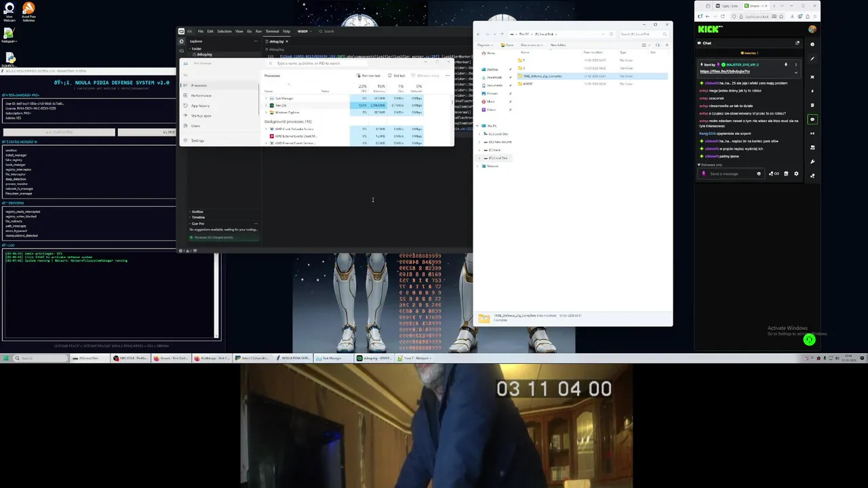Screen dimensions: 868x488
Task: Select debug.log in the IDE file tree
Action: (204, 54)
